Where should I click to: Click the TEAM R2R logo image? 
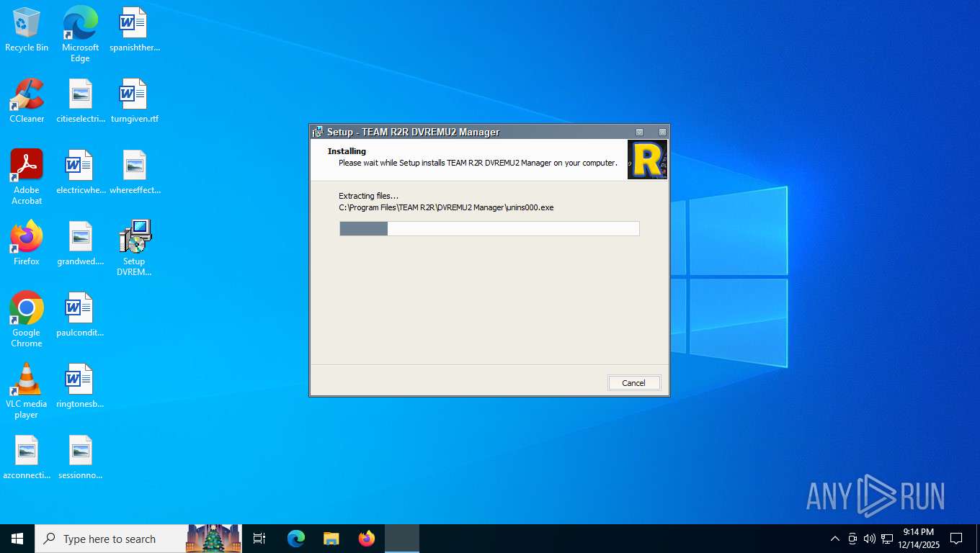tap(647, 160)
